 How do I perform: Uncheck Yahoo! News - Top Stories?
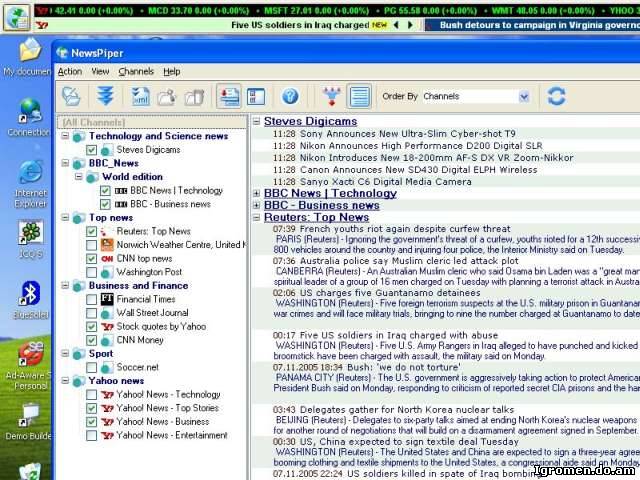click(91, 408)
